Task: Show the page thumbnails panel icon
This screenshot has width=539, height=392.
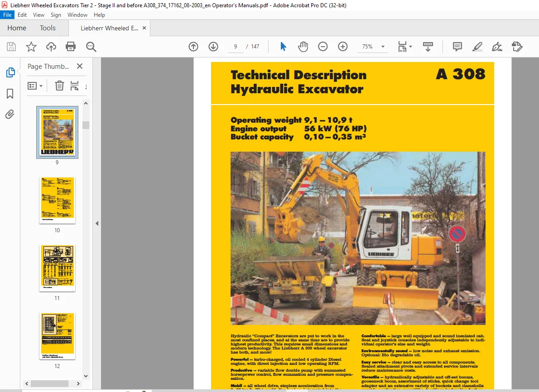Action: point(10,72)
